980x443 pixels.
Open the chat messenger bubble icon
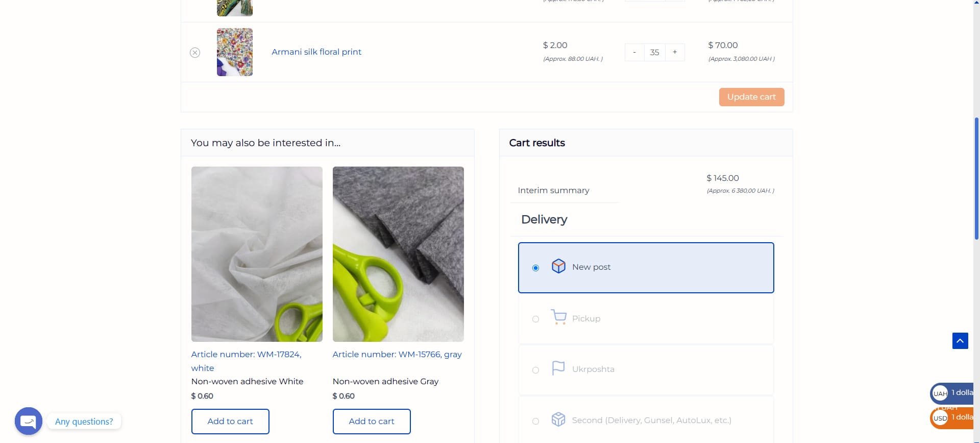(x=29, y=421)
